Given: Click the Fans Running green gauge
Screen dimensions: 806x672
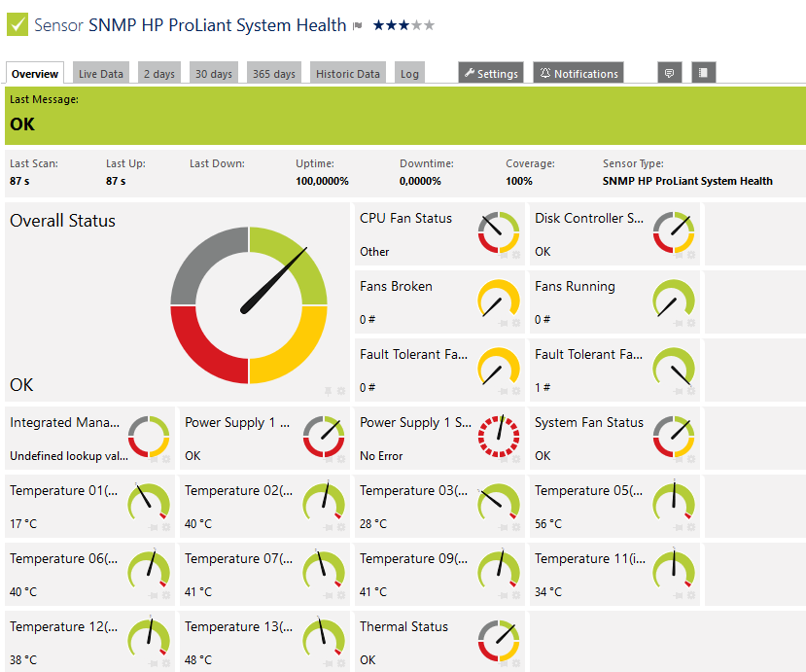Looking at the screenshot, I should pos(674,299).
